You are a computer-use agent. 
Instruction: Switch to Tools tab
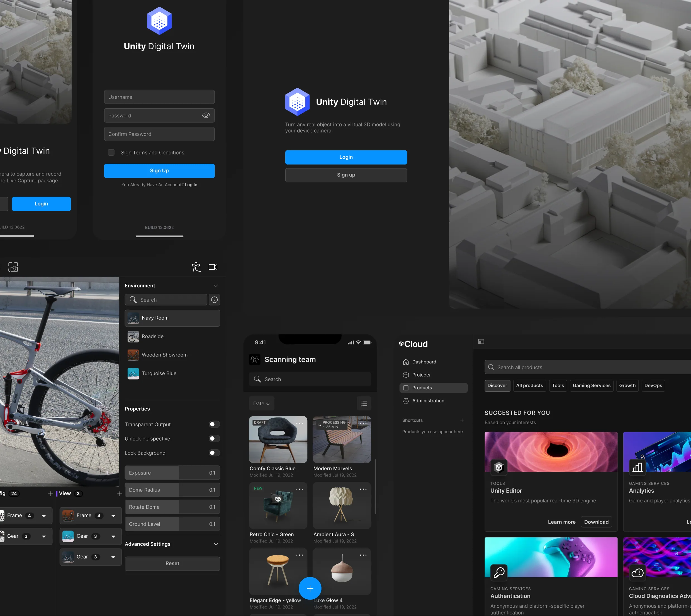tap(558, 385)
